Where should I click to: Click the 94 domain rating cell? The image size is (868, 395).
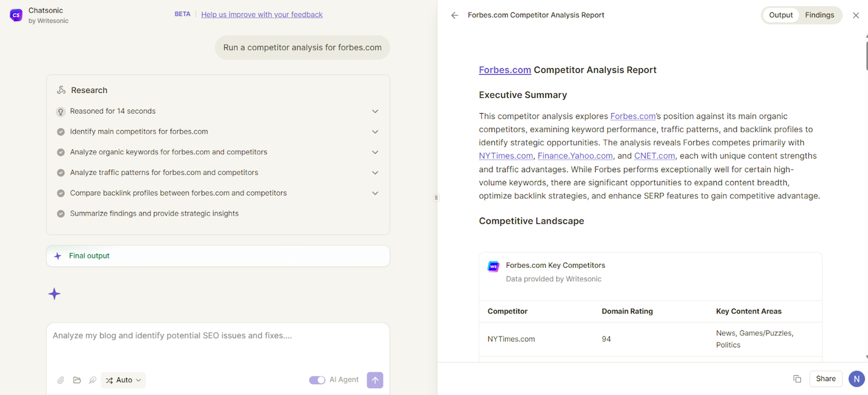606,339
